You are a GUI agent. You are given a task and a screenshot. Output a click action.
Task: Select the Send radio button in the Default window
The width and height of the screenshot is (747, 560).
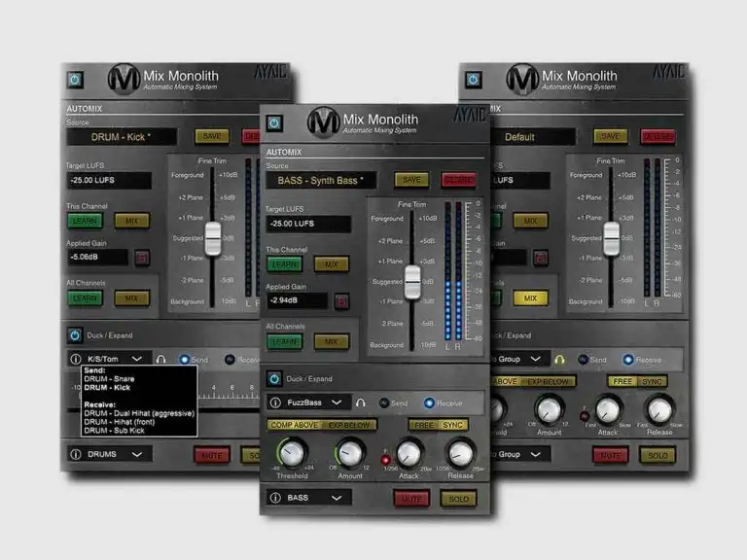(x=583, y=360)
